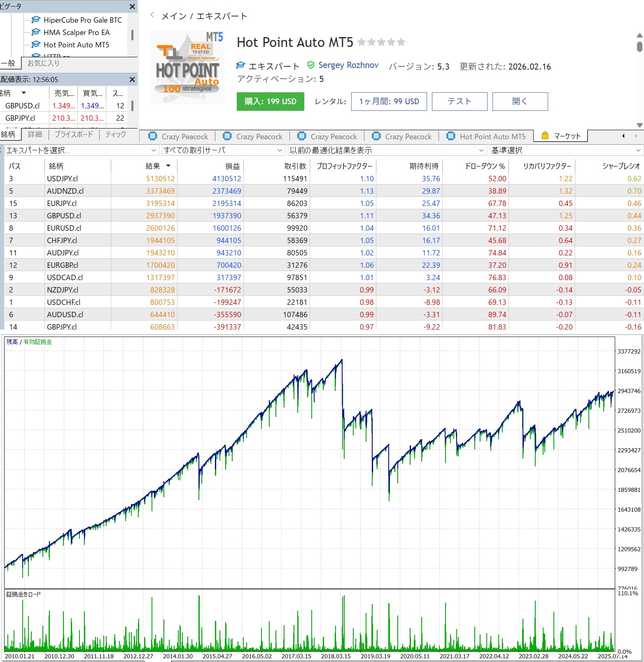Click the HiperCube Pro Gale BTC expert icon
The width and height of the screenshot is (644, 662).
coord(36,20)
